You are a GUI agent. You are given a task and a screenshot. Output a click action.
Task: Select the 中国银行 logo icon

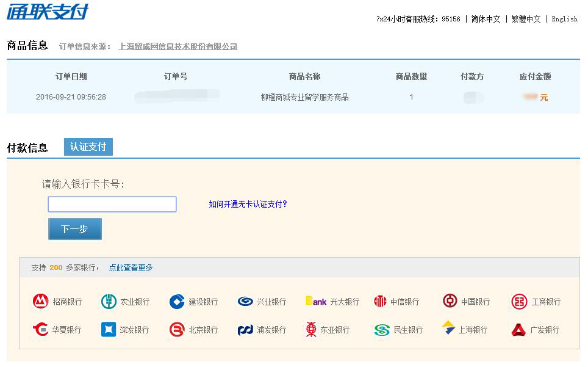450,301
